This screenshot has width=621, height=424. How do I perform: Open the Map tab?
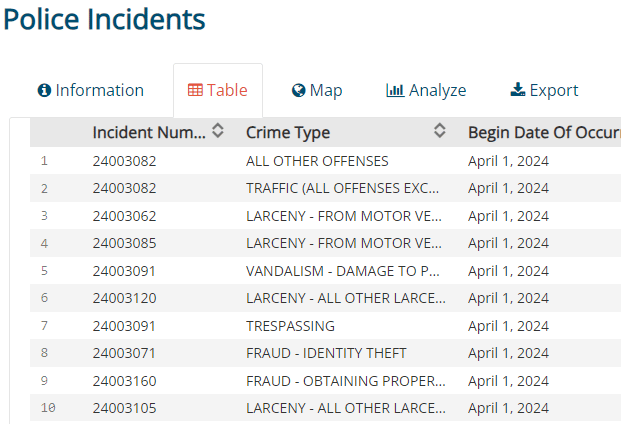[317, 90]
